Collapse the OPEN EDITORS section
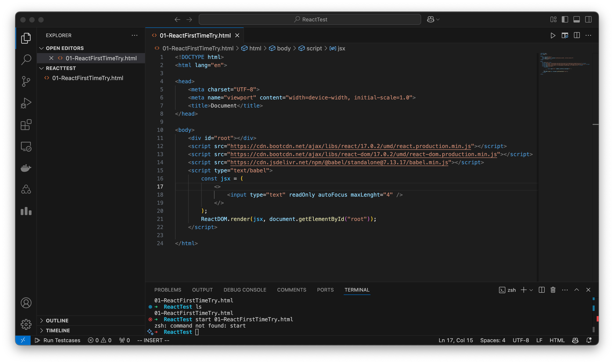 [41, 48]
